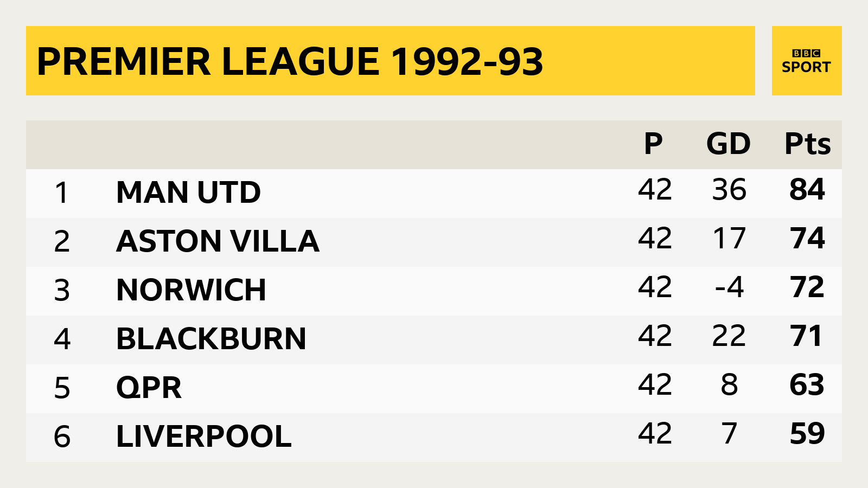
Task: Click QPR's 63 points value
Action: point(807,384)
